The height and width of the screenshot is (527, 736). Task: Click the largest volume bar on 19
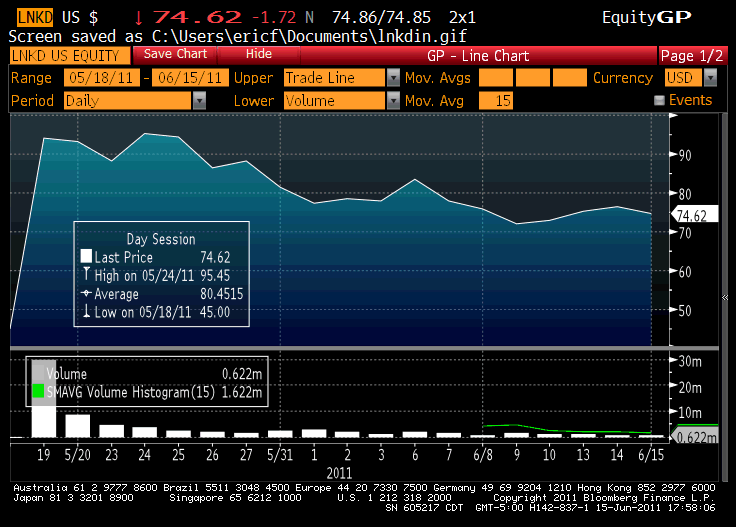(44, 399)
